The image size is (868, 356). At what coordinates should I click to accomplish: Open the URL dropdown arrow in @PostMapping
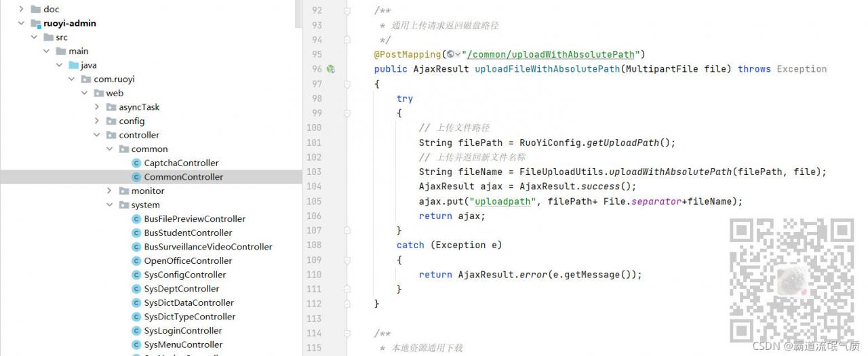[458, 54]
